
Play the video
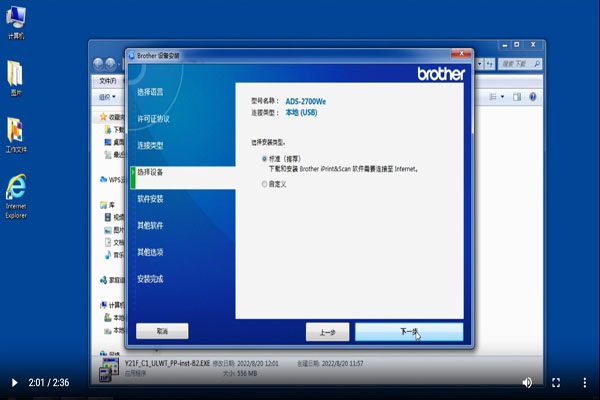point(15,382)
